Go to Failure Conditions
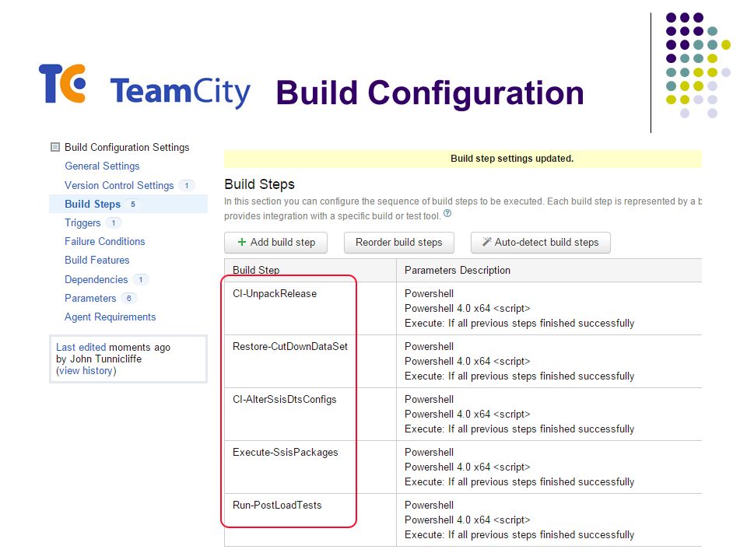Viewport: 747px width, 560px height. pos(105,241)
